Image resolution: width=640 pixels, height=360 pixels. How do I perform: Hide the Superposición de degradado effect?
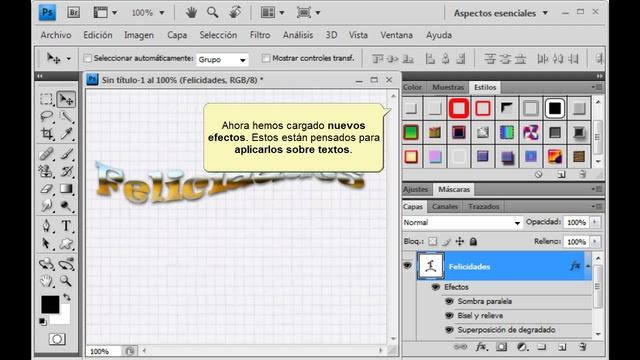[x=449, y=330]
